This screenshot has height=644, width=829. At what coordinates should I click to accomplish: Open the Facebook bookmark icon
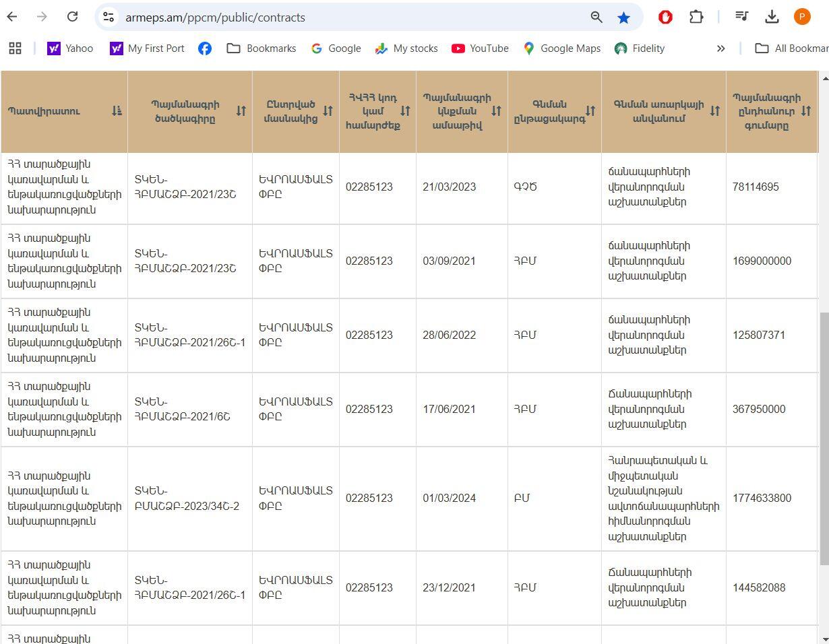[x=205, y=49]
